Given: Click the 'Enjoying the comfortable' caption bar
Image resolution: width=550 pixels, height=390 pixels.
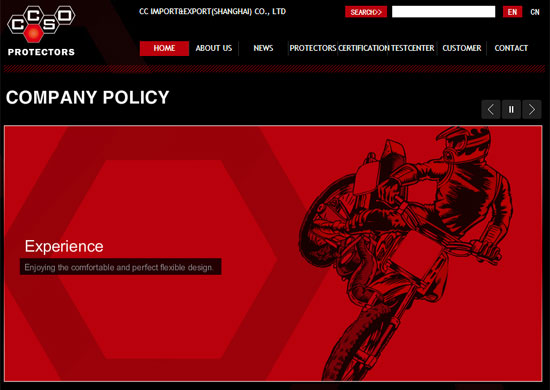Looking at the screenshot, I should (120, 267).
